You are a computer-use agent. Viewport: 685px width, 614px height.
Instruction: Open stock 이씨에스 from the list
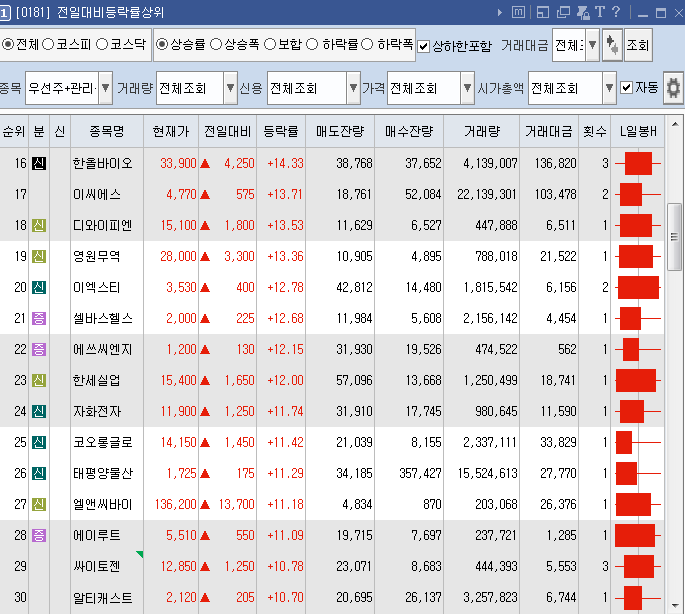(x=97, y=194)
